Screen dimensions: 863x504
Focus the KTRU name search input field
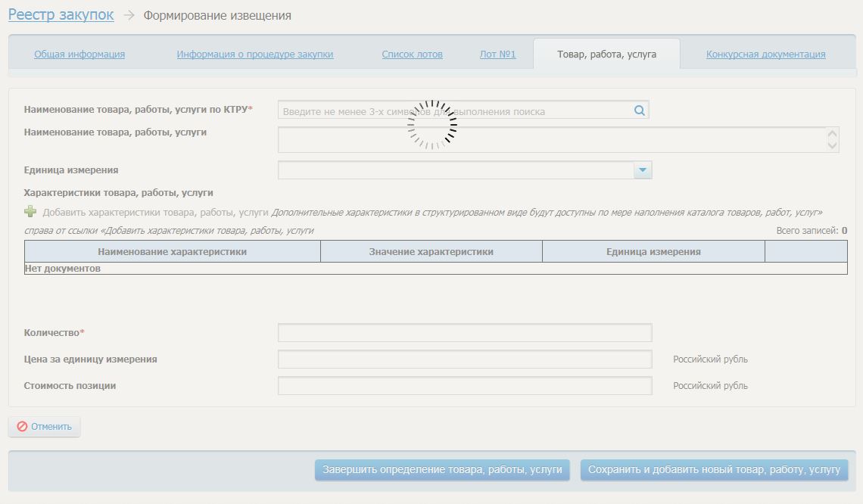tap(454, 111)
